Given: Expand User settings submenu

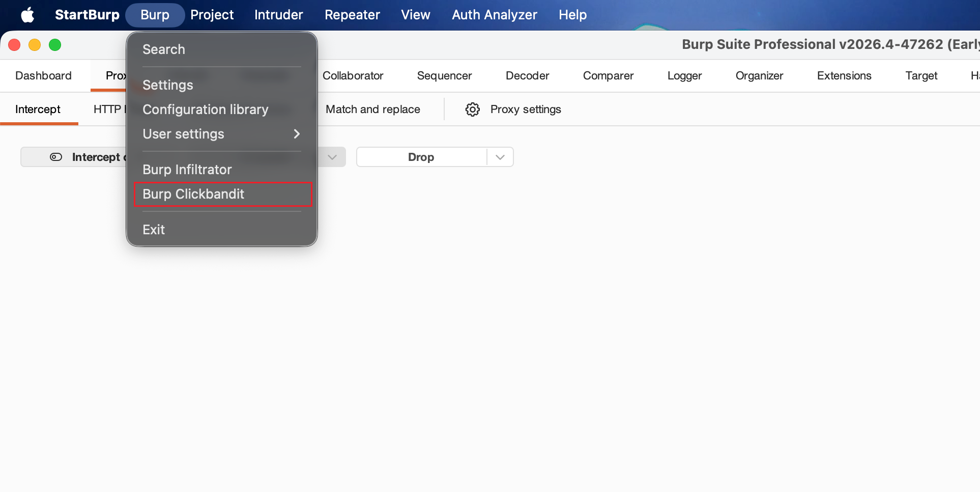Looking at the screenshot, I should click(x=222, y=134).
